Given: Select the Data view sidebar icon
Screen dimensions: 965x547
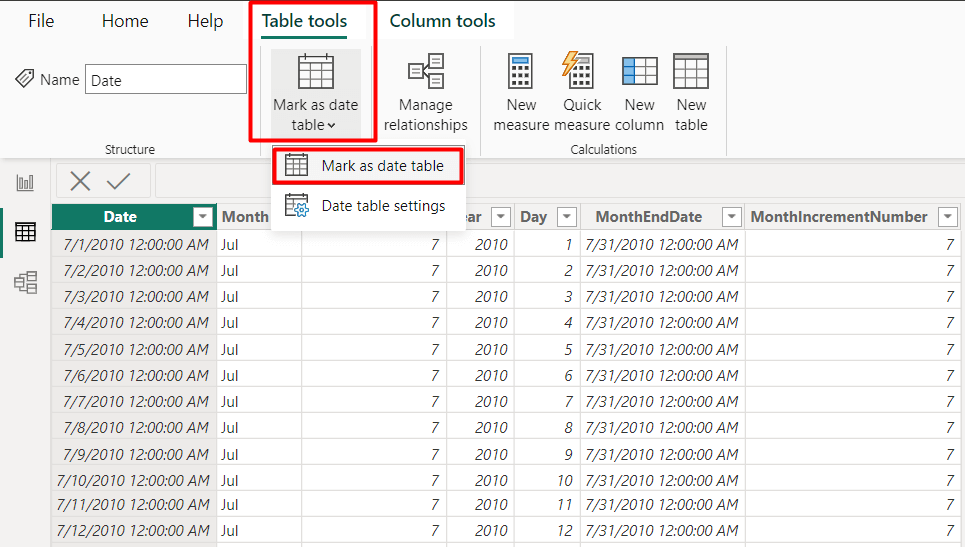Looking at the screenshot, I should [x=25, y=232].
